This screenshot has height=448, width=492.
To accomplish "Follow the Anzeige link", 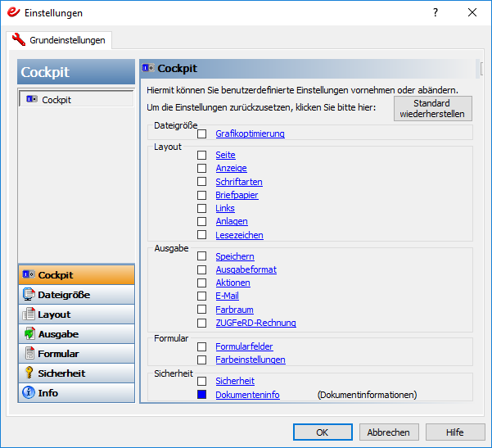I will (x=231, y=168).
